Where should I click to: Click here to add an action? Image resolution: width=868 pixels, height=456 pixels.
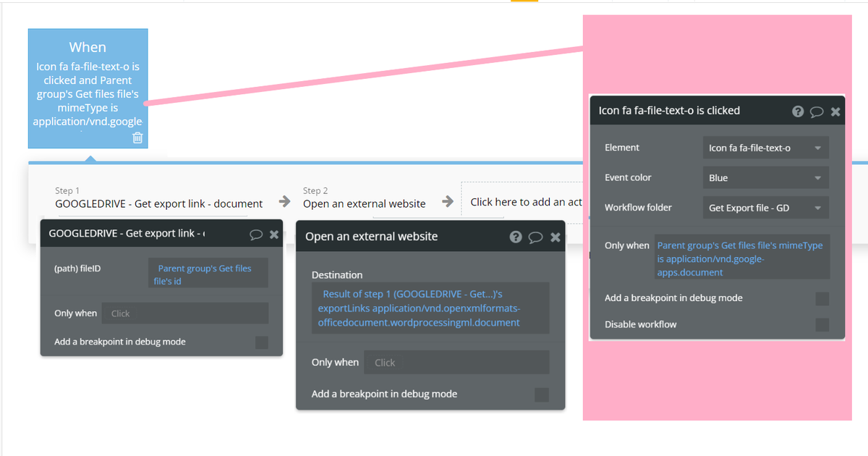point(526,202)
